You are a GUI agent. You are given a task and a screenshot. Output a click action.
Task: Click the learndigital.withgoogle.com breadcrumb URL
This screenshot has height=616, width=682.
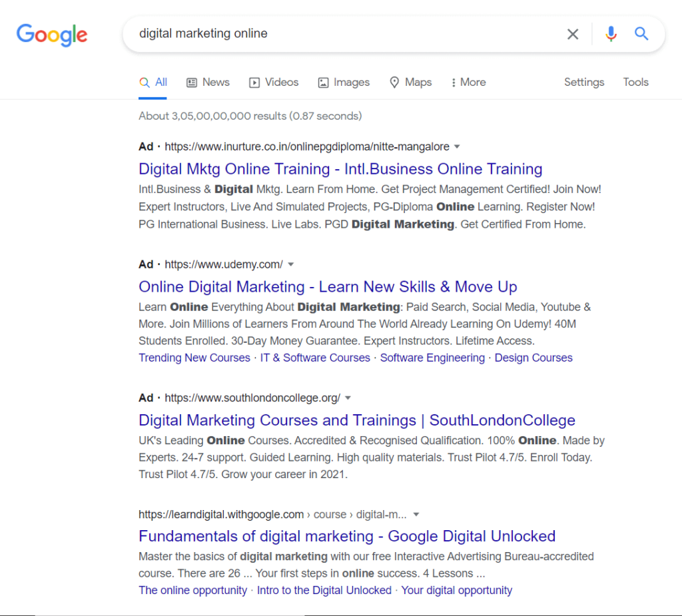pos(272,515)
